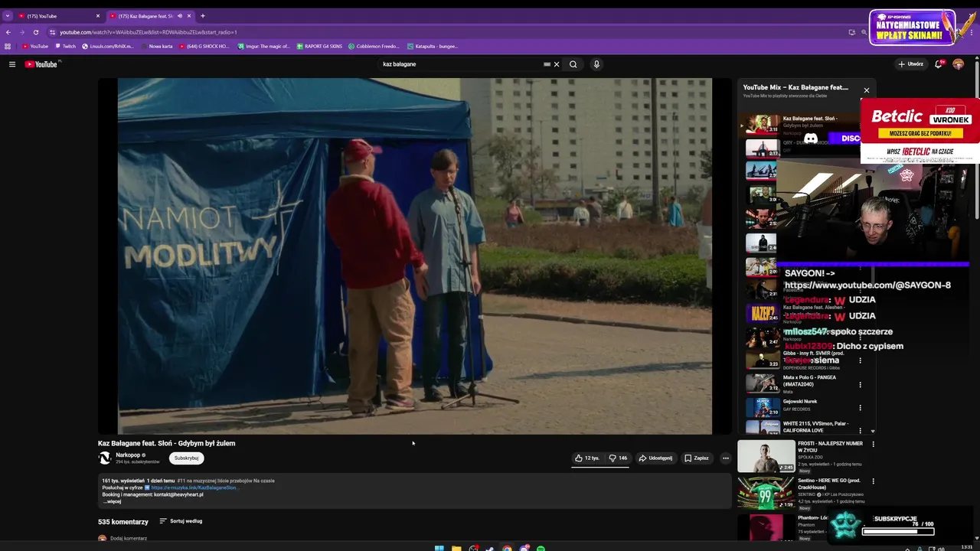
Task: Open FROSTI - NAJLEPSZY NUMER W ŻYCIU thumbnail
Action: pyautogui.click(x=766, y=456)
